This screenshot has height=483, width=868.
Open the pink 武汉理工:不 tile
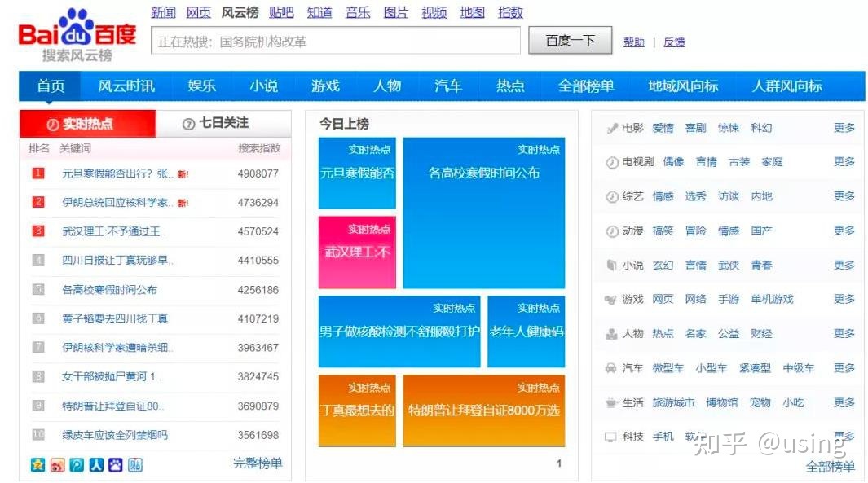[357, 252]
